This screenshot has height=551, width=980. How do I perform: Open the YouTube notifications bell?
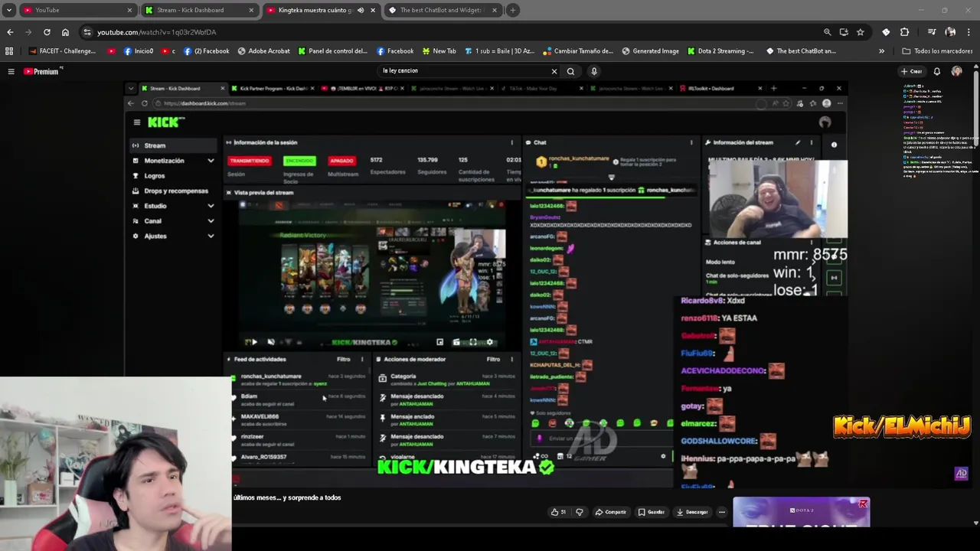coord(936,71)
